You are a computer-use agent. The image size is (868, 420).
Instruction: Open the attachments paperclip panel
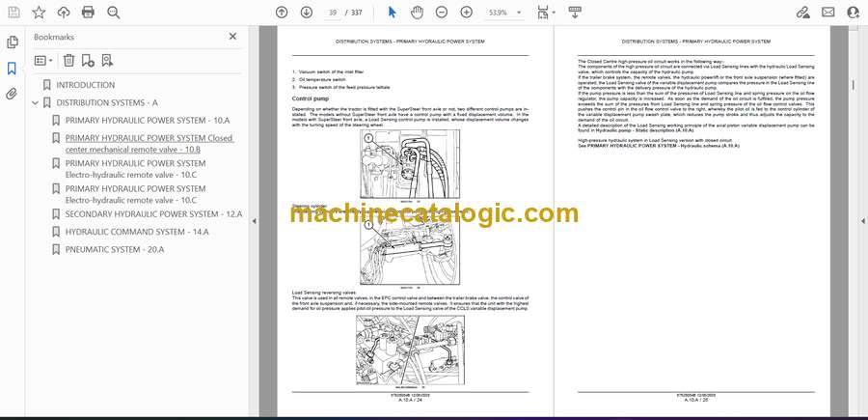pyautogui.click(x=12, y=94)
